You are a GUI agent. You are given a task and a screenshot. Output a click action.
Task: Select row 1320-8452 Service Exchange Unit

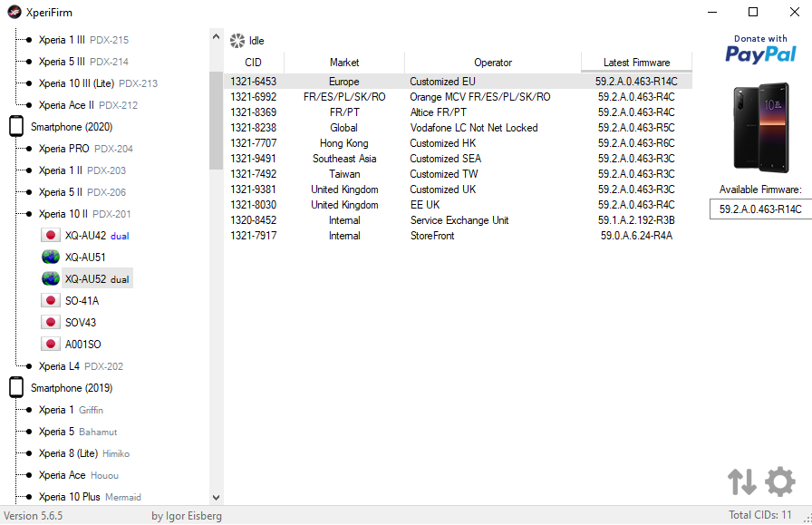458,220
